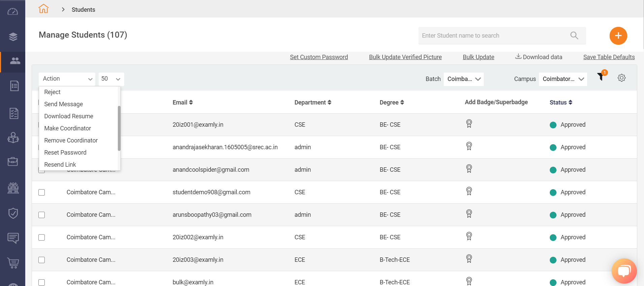Viewport: 644px width, 286px height.
Task: Open the dashboard speedometer icon in sidebar
Action: (x=12, y=12)
